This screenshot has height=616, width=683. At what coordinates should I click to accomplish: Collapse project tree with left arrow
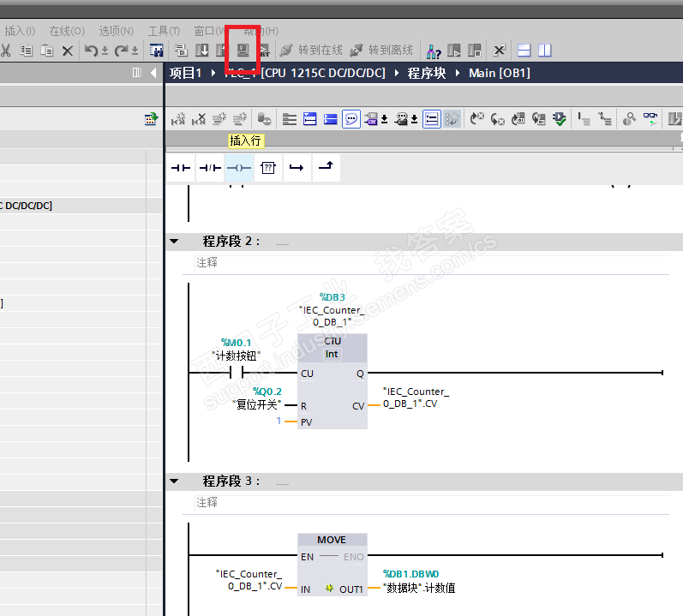(153, 73)
